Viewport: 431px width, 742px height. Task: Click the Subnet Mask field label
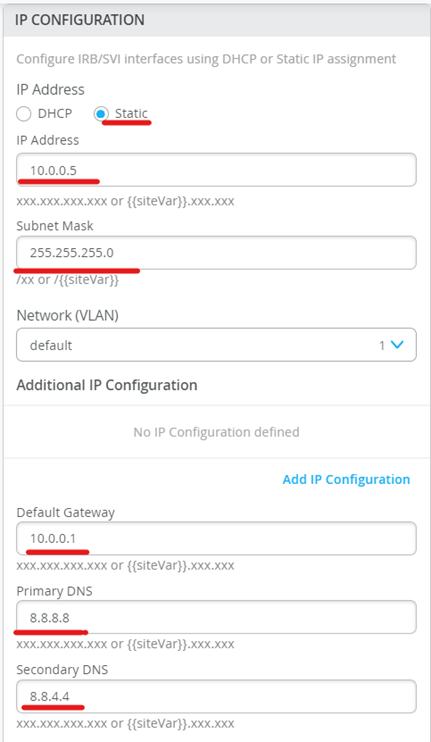tap(55, 226)
